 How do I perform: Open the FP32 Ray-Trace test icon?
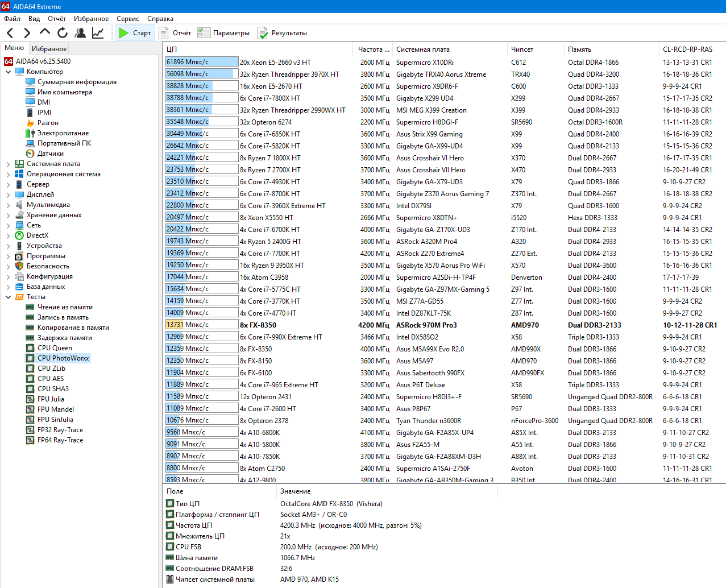click(30, 430)
